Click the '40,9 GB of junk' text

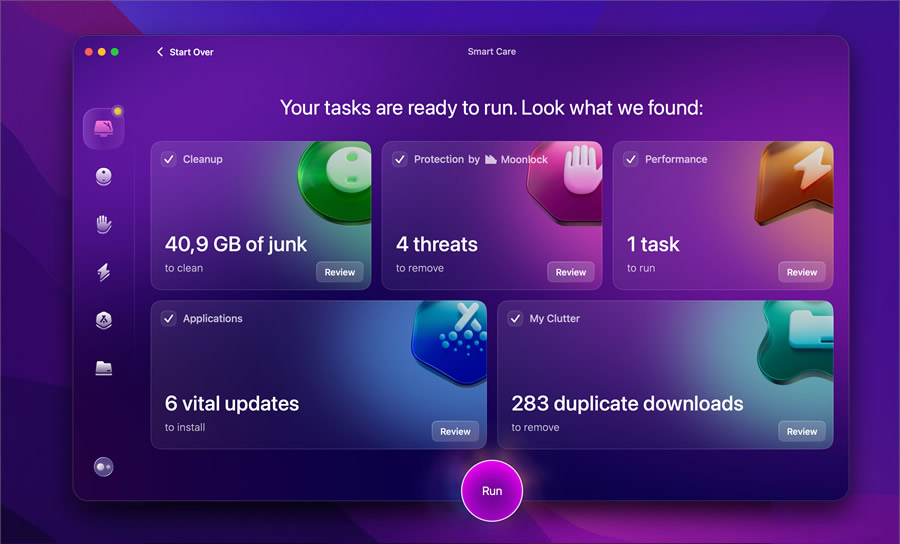[x=236, y=244]
